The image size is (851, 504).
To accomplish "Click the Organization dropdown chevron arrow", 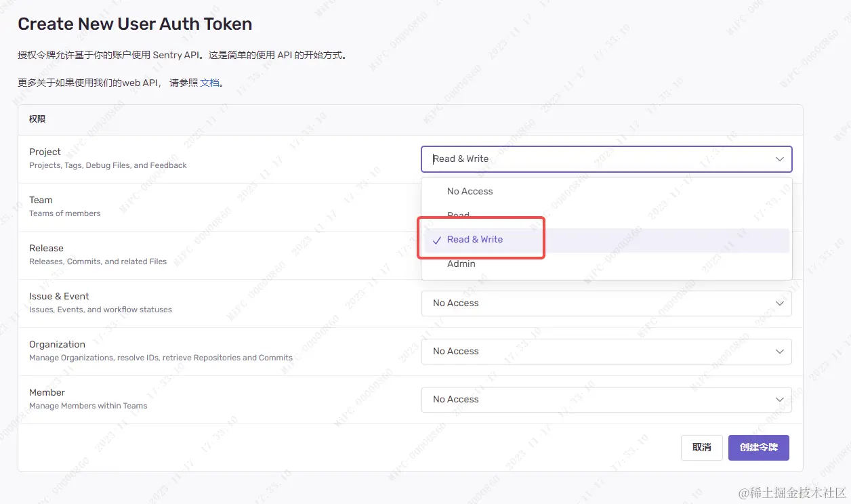I will [x=779, y=352].
